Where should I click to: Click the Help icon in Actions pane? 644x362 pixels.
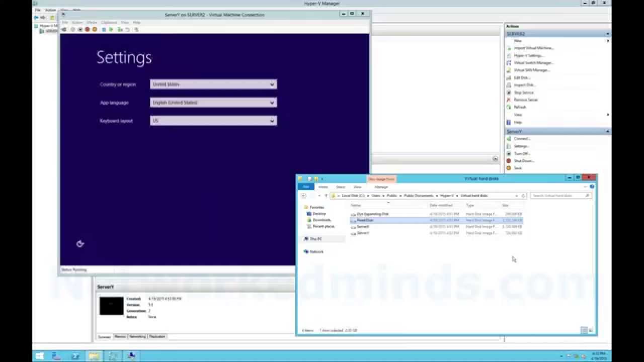pyautogui.click(x=509, y=122)
